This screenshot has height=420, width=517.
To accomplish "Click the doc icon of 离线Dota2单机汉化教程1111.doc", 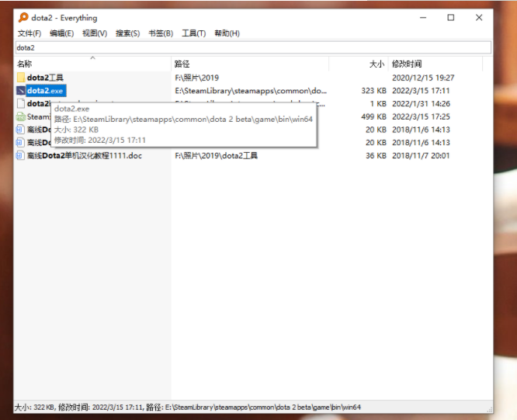I will coord(20,155).
